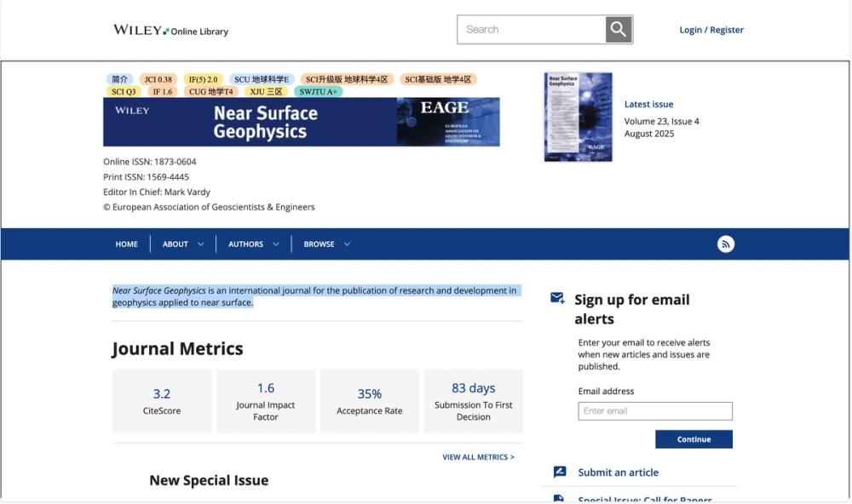Viewport: 852px width, 504px height.
Task: Open the RSS feed icon
Action: (x=725, y=243)
